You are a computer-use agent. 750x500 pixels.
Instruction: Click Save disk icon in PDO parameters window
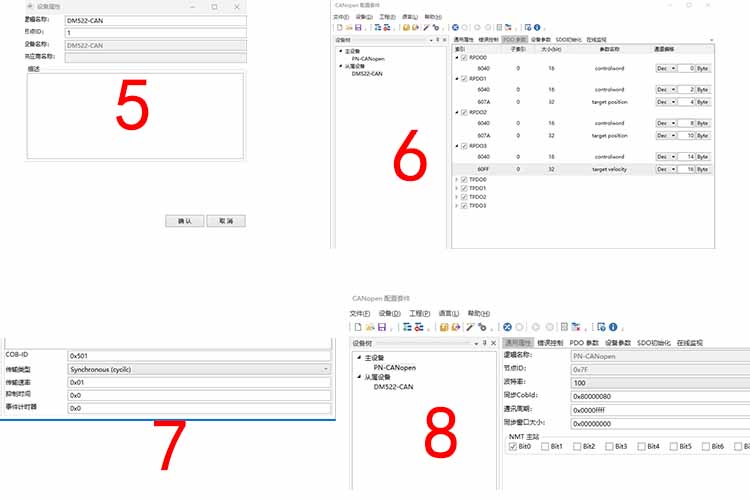[x=358, y=28]
